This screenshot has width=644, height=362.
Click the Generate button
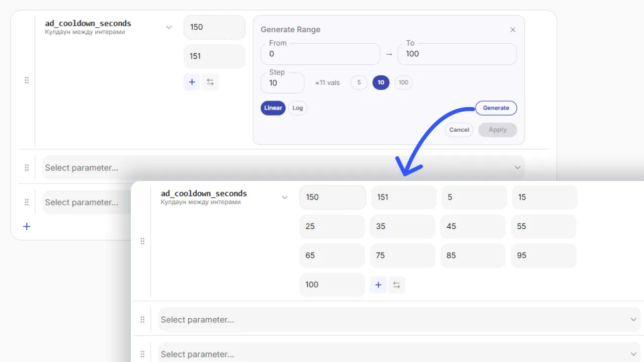pyautogui.click(x=496, y=108)
